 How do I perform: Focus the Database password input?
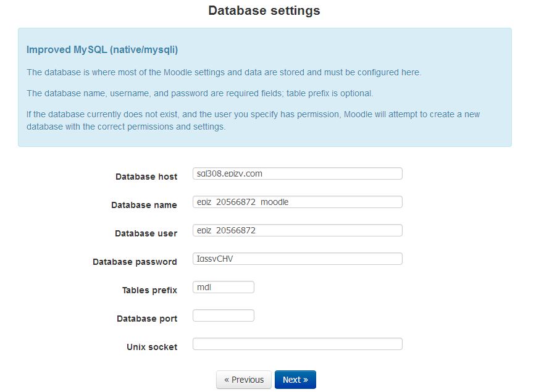298,259
